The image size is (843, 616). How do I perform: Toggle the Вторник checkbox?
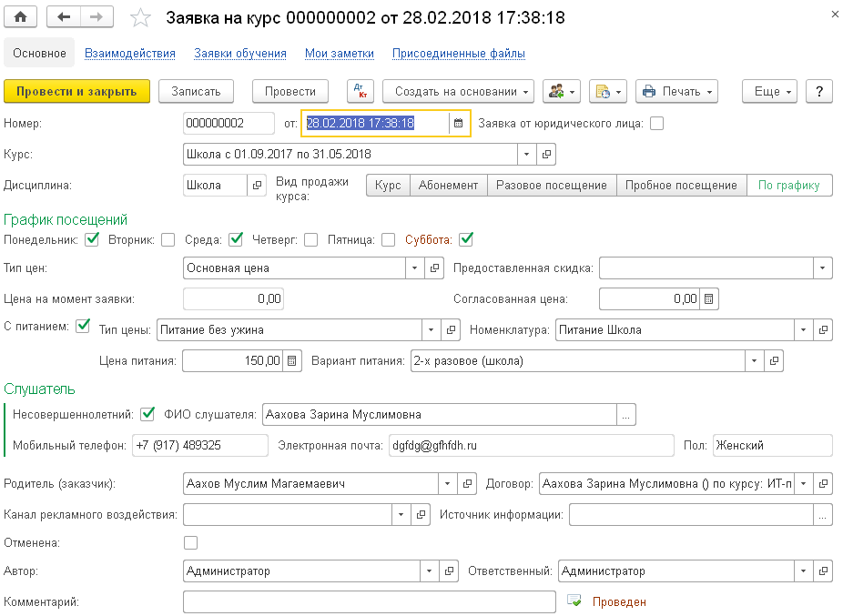[168, 240]
